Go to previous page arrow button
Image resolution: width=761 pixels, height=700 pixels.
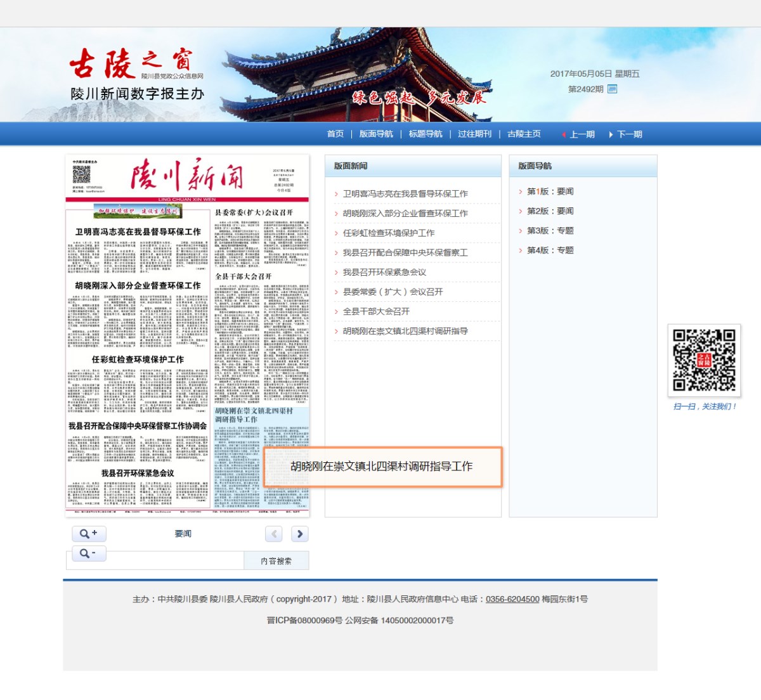tap(273, 534)
